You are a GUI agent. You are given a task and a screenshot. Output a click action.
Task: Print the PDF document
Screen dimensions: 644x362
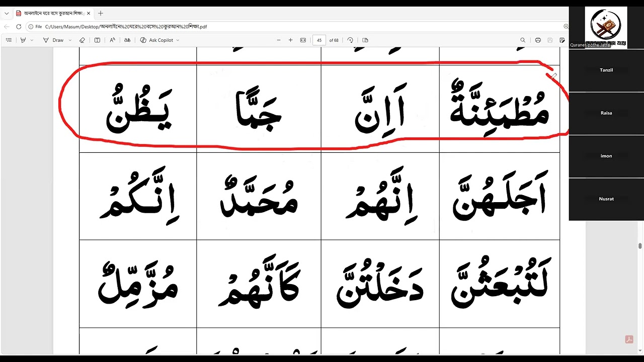tap(538, 40)
